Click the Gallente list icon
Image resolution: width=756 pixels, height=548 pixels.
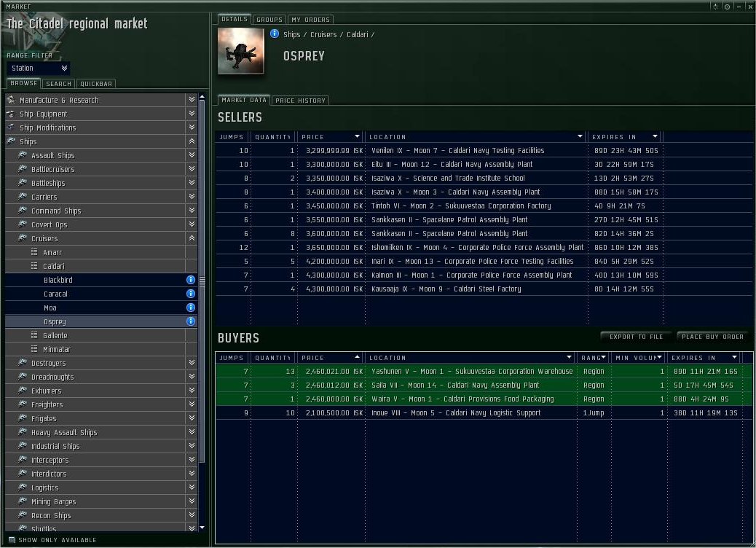pyautogui.click(x=34, y=334)
